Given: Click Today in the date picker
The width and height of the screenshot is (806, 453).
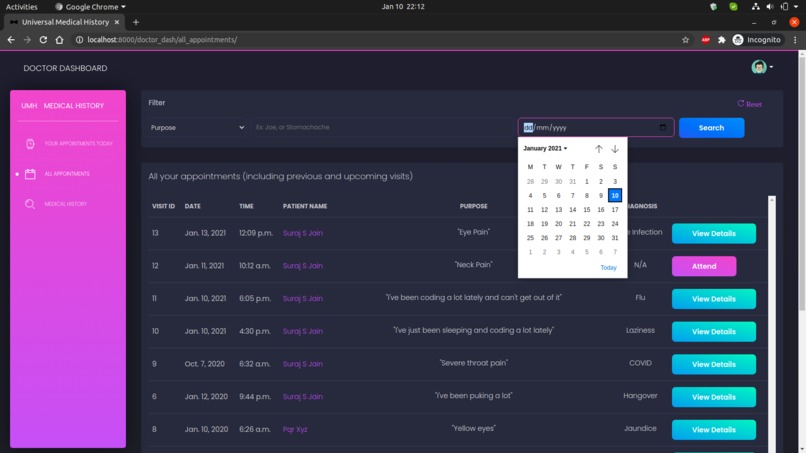Looking at the screenshot, I should 608,267.
